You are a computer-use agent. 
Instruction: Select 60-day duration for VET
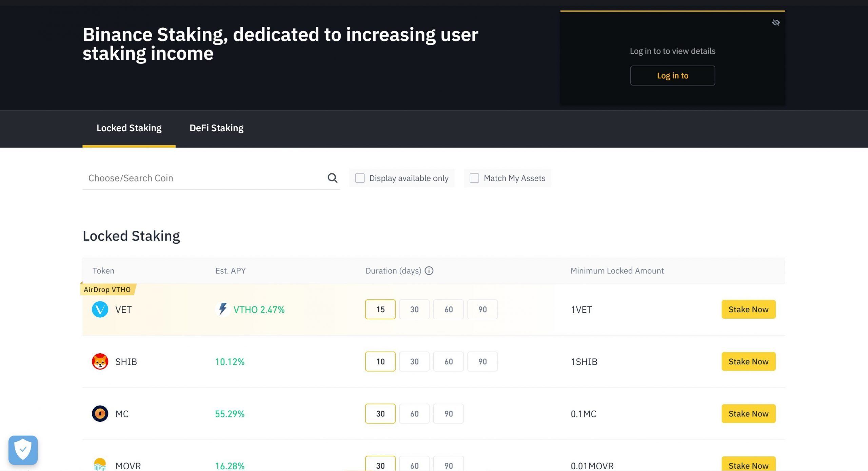click(449, 309)
